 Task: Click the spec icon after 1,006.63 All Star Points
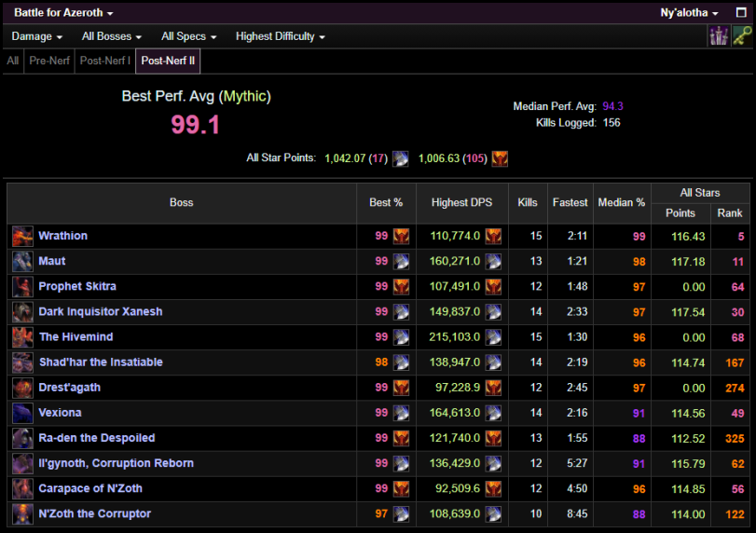pos(500,158)
